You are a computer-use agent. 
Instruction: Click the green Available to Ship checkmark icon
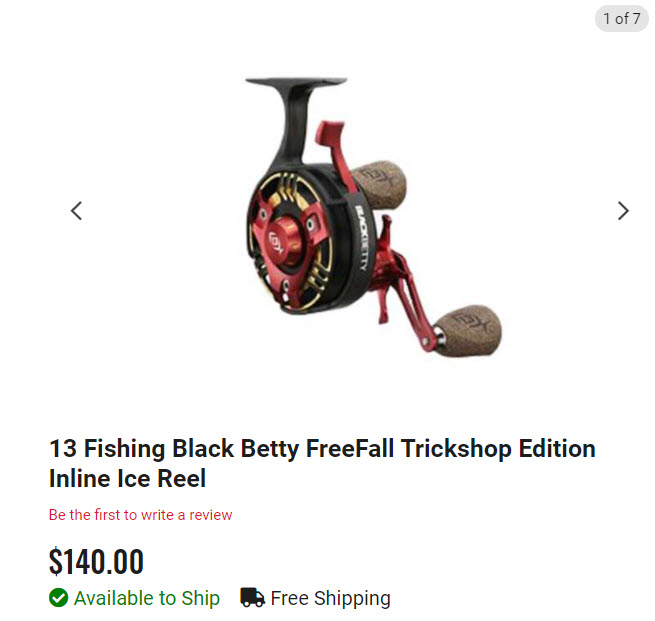click(58, 597)
